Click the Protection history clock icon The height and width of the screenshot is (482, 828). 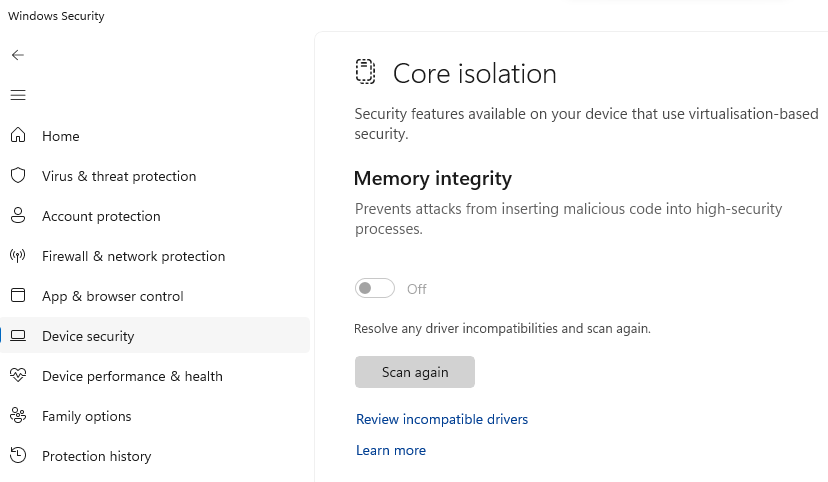17,455
